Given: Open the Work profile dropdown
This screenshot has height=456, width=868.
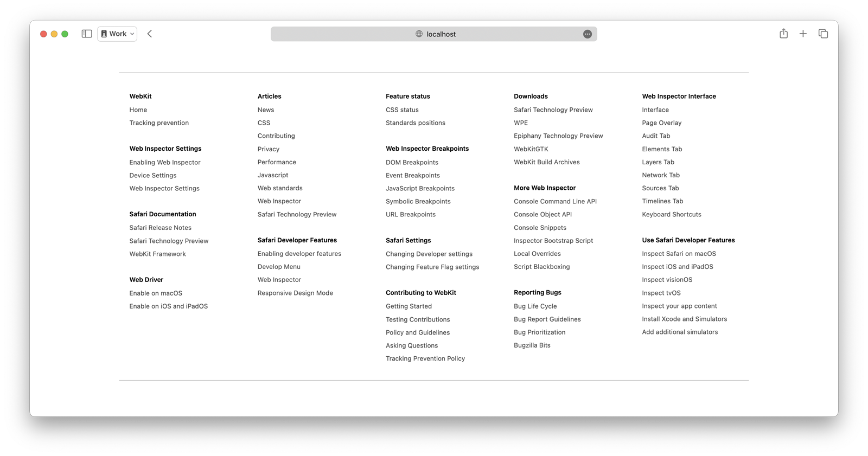Looking at the screenshot, I should click(117, 34).
